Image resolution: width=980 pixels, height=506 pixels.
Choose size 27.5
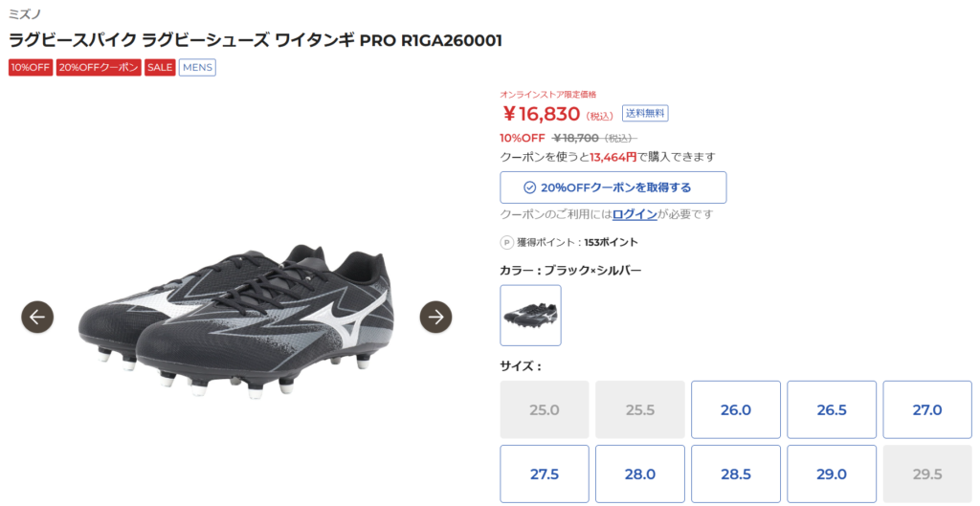point(545,474)
